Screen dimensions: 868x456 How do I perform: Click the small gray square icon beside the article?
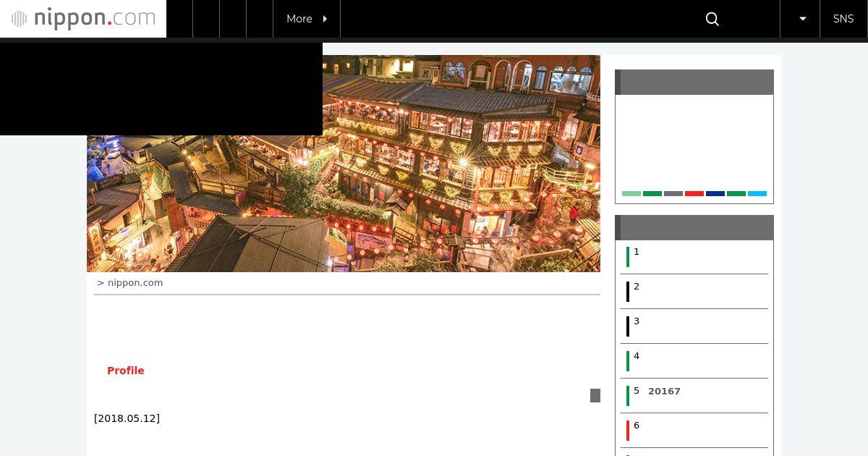(x=595, y=395)
